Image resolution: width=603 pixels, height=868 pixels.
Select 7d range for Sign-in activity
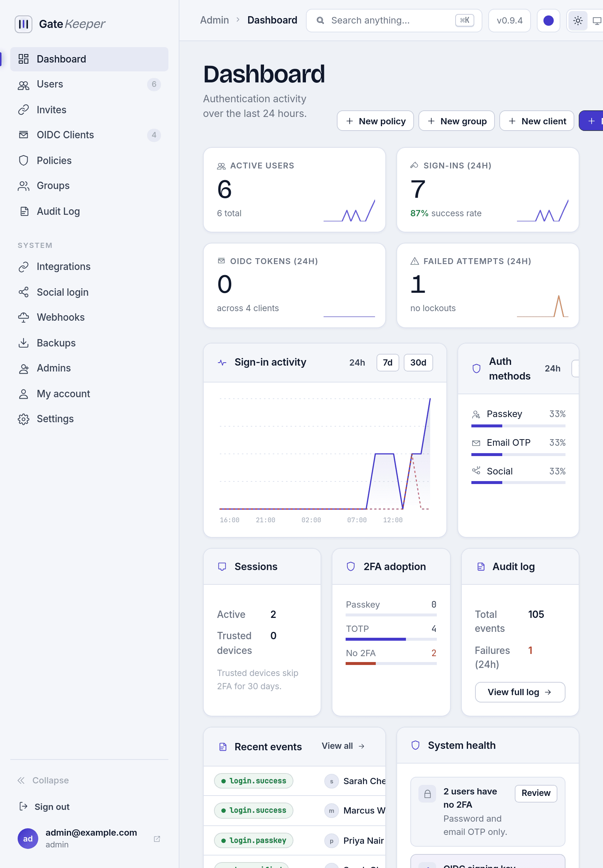[388, 363]
